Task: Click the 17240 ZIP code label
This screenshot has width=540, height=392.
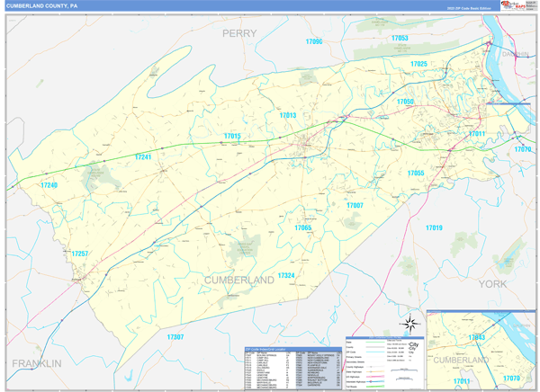Action: [49, 185]
